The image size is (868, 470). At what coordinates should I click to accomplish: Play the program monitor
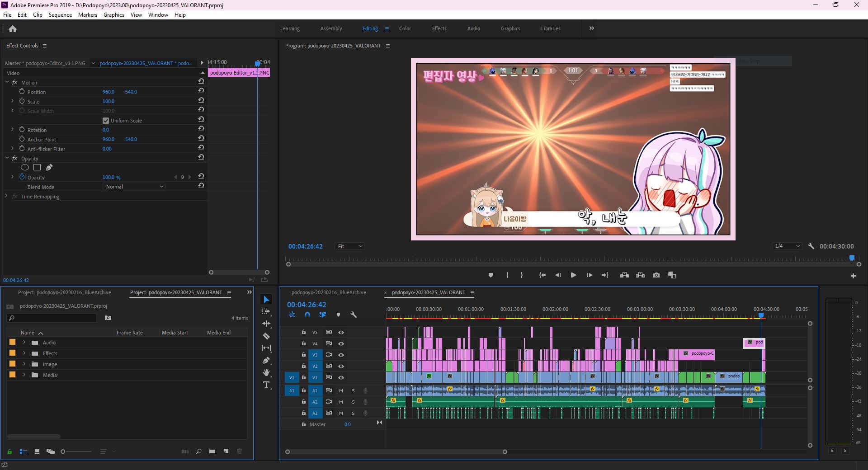pos(573,275)
